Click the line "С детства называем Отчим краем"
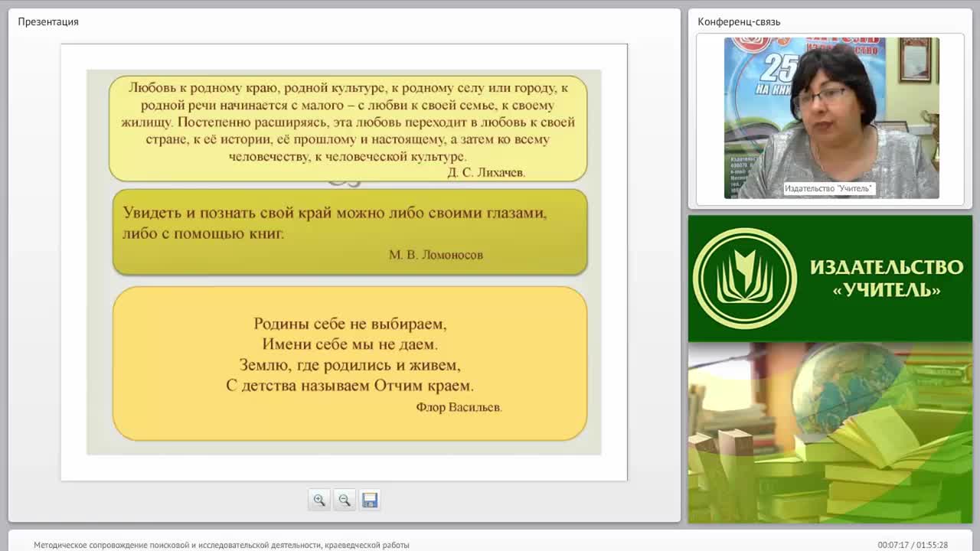Viewport: 980px width, 551px height. point(350,386)
